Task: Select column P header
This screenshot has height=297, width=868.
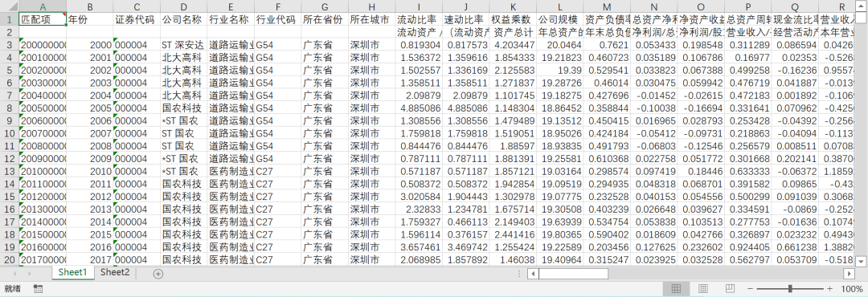Action: pyautogui.click(x=748, y=6)
